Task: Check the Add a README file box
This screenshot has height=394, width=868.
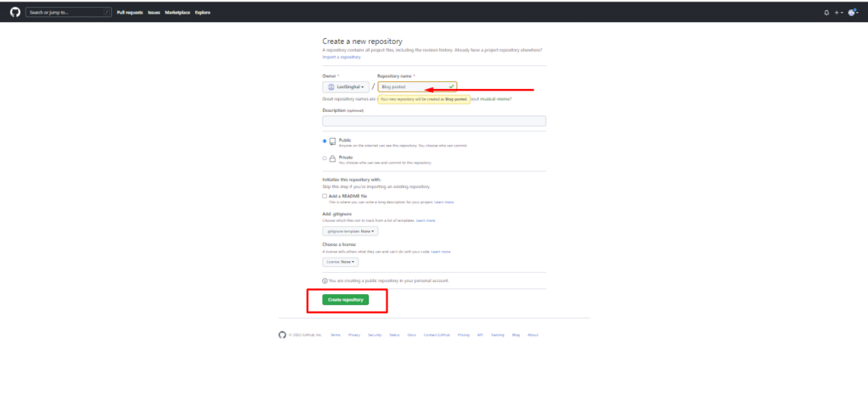Action: point(325,196)
